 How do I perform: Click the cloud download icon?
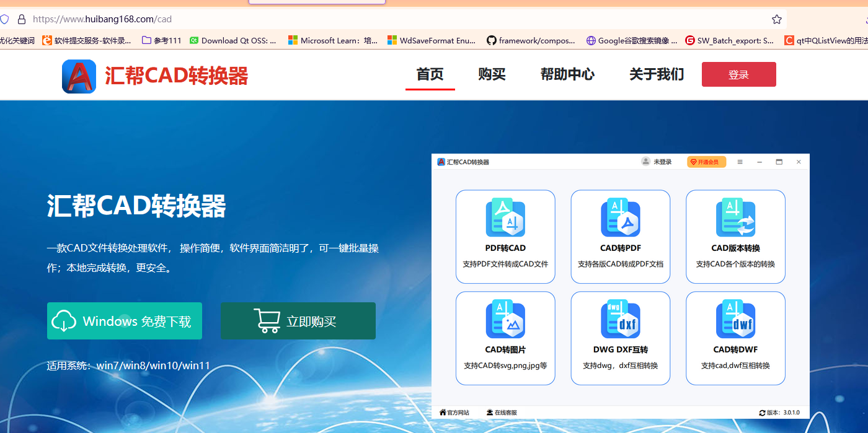pyautogui.click(x=64, y=321)
